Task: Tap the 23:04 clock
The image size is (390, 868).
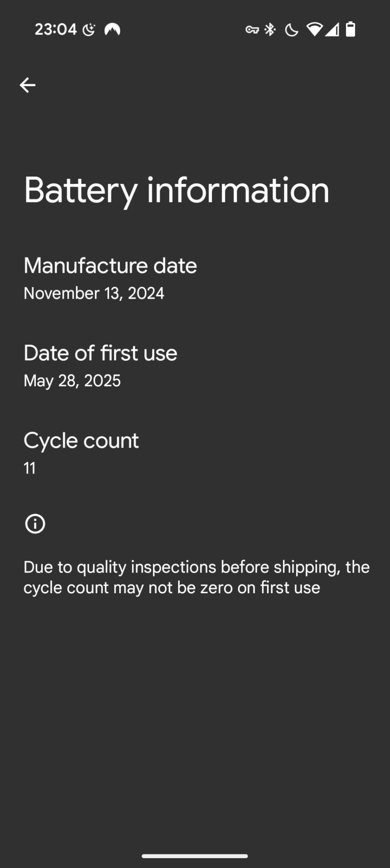Action: (x=56, y=30)
